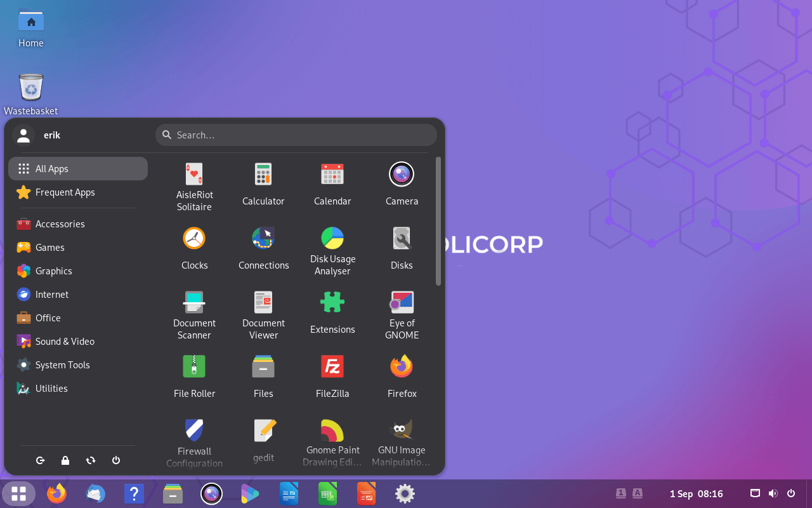Launch the Extensions app
Viewport: 812px width, 508px height.
pyautogui.click(x=332, y=312)
